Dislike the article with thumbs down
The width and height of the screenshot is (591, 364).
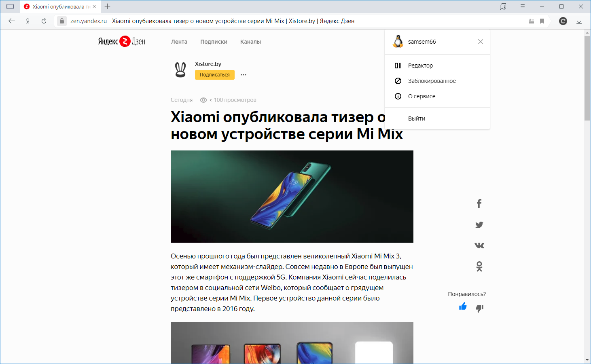480,308
